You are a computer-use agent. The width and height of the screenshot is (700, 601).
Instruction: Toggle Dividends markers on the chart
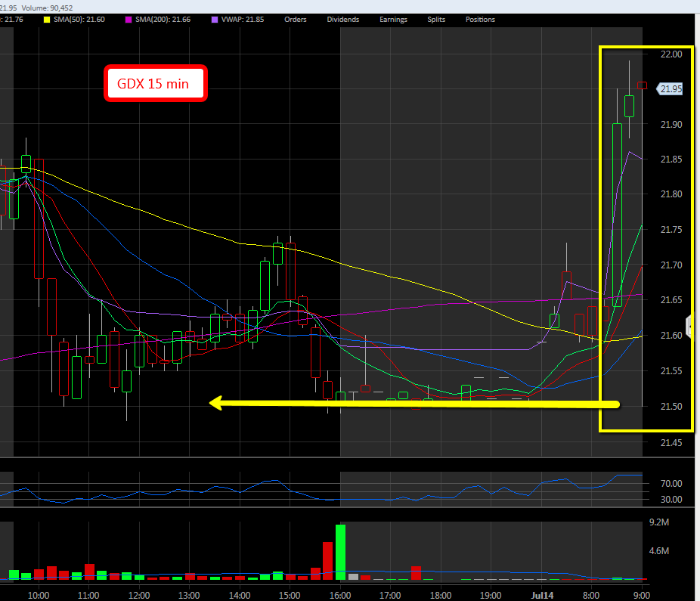point(342,20)
